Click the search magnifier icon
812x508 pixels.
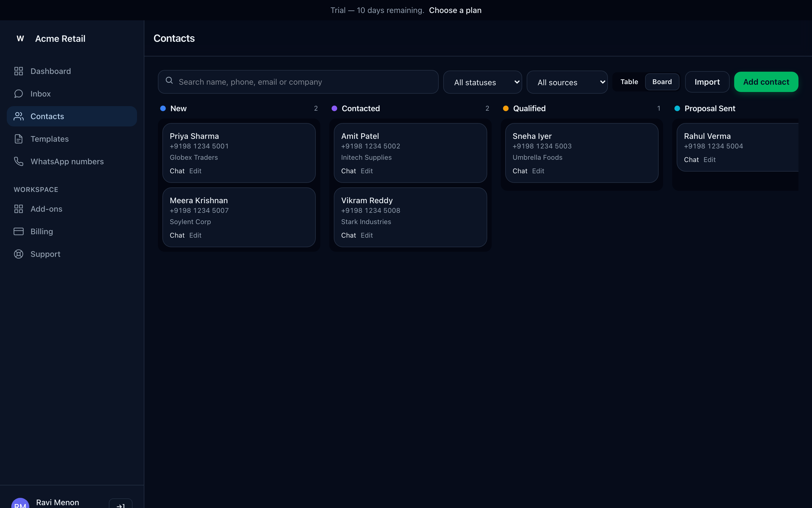pyautogui.click(x=169, y=80)
